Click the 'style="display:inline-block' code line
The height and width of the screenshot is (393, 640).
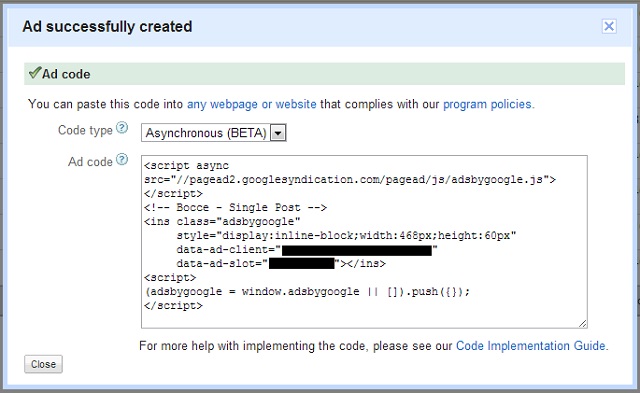click(346, 235)
